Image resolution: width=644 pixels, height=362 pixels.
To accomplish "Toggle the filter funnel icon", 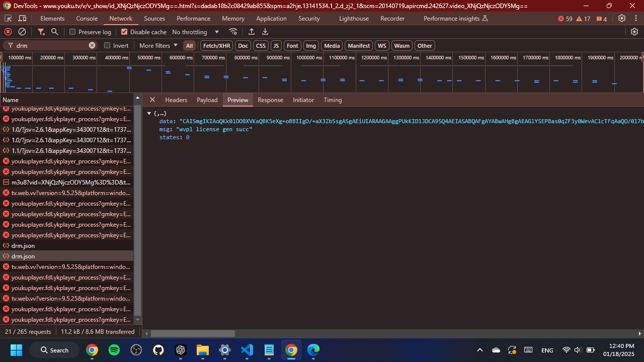I will coord(41,32).
